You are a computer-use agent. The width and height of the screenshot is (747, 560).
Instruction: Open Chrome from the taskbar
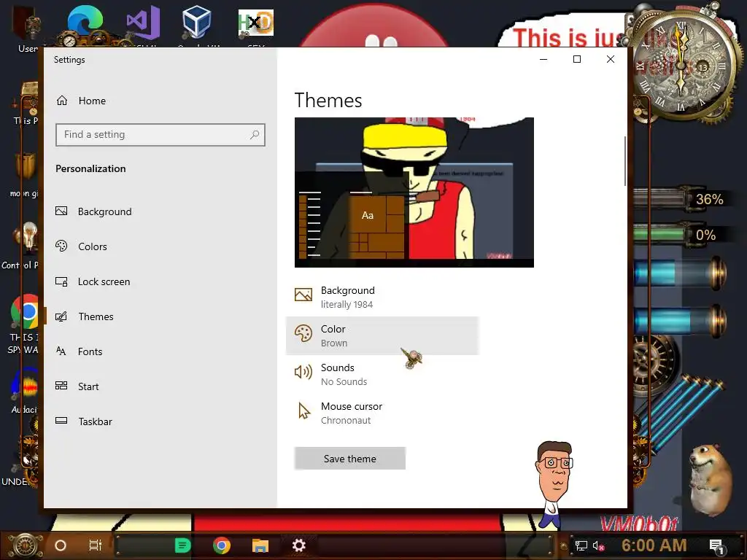point(222,545)
